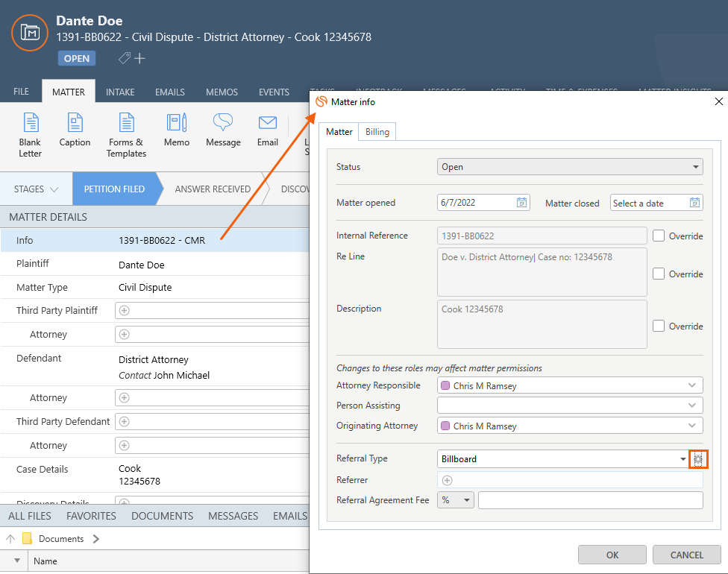Image resolution: width=728 pixels, height=574 pixels.
Task: Open the EVENTS tab
Action: tap(274, 92)
